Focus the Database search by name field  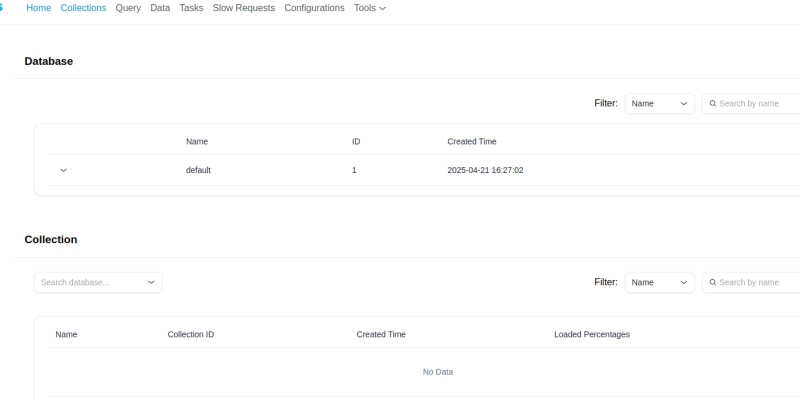[x=755, y=103]
